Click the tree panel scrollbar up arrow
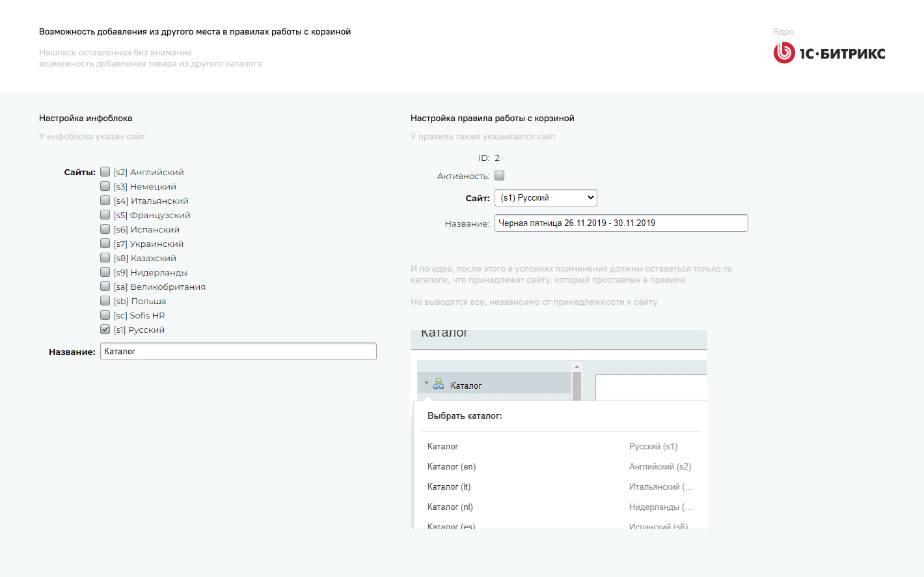Screen dimensions: 924x577 tap(577, 367)
